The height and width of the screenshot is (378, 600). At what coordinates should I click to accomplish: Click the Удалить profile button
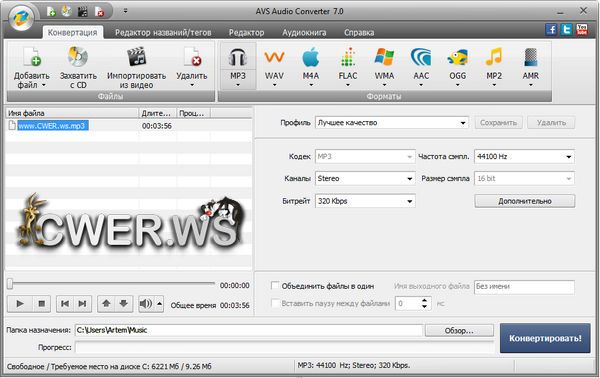pos(551,123)
